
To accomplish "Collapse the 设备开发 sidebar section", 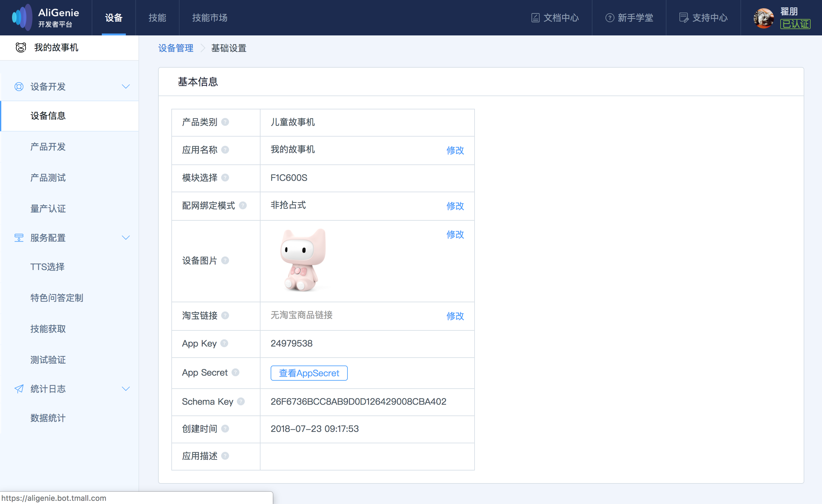I will click(126, 87).
